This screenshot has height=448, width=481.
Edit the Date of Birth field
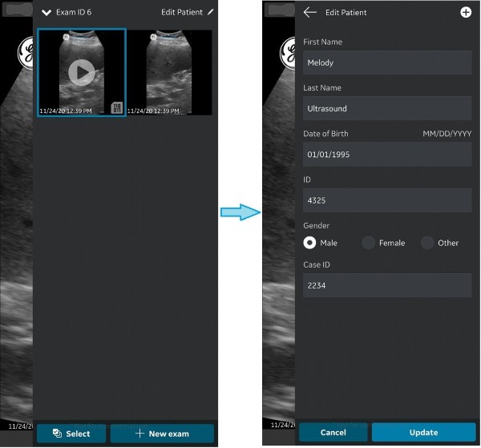pos(387,154)
